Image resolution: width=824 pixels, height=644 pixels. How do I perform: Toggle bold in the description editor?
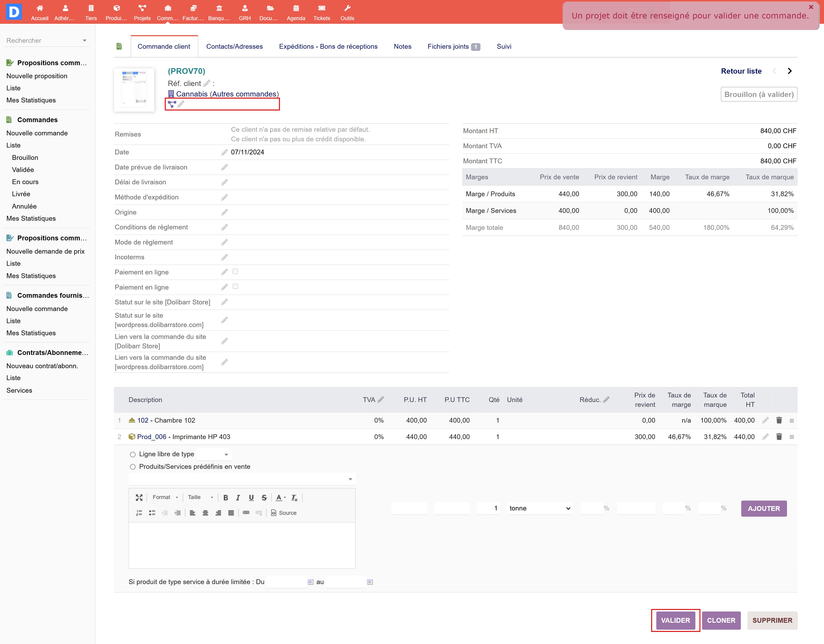pyautogui.click(x=226, y=497)
